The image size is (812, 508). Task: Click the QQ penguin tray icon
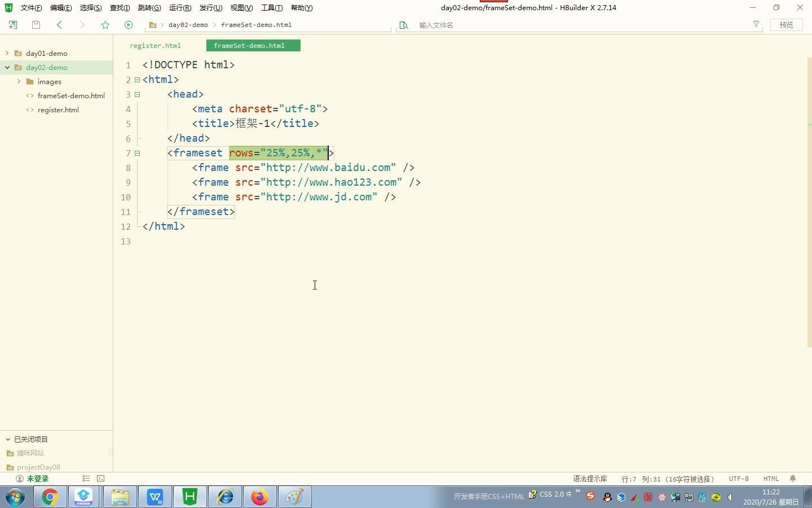coord(607,497)
